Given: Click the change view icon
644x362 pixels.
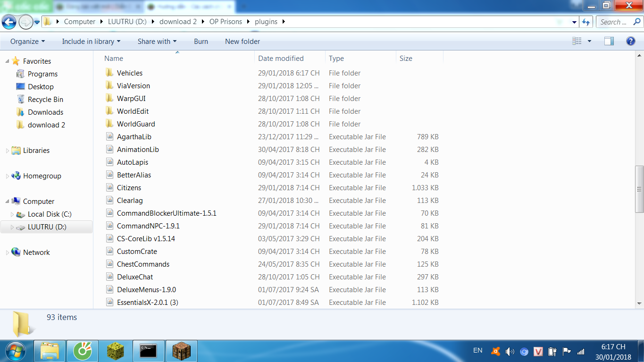Looking at the screenshot, I should pos(577,41).
